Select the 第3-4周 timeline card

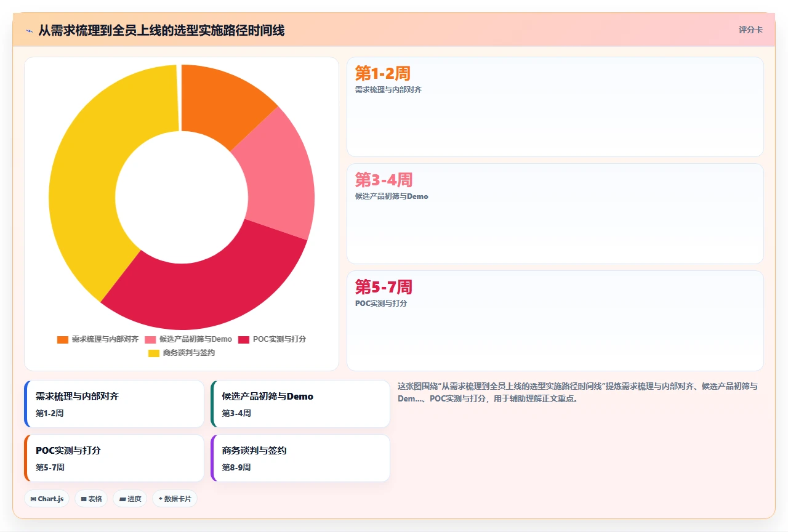(x=555, y=214)
